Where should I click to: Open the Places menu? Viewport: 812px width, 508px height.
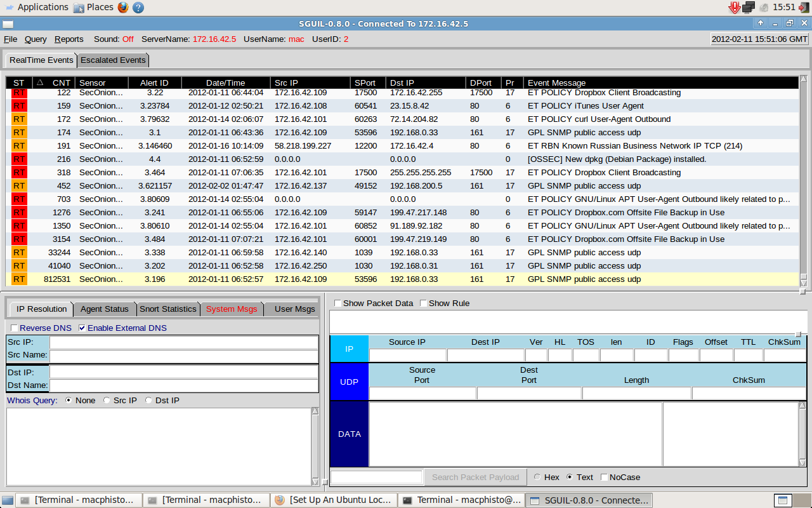(93, 8)
